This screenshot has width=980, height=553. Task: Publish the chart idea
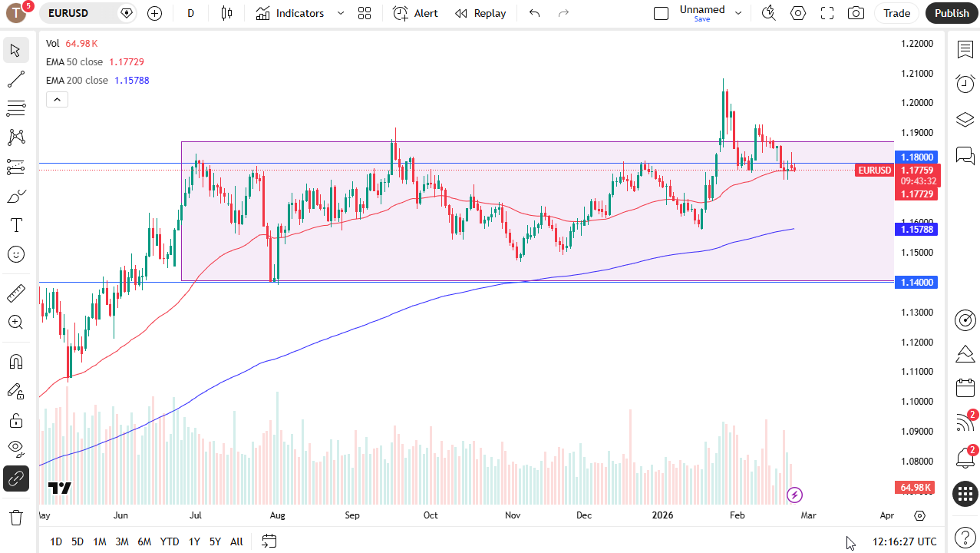pos(952,13)
